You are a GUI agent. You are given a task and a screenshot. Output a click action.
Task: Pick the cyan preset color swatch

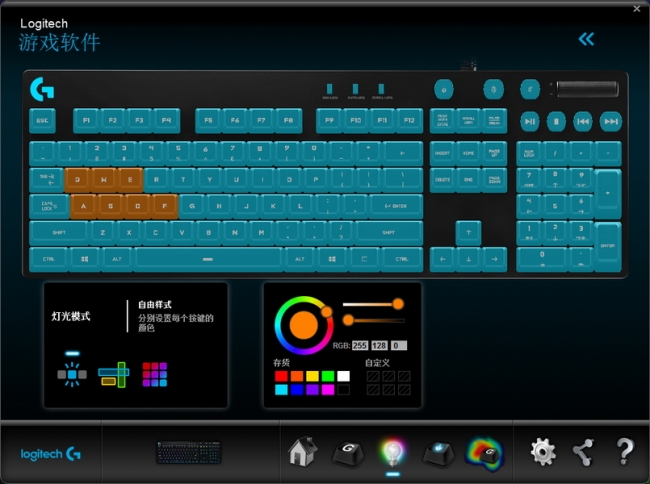281,390
